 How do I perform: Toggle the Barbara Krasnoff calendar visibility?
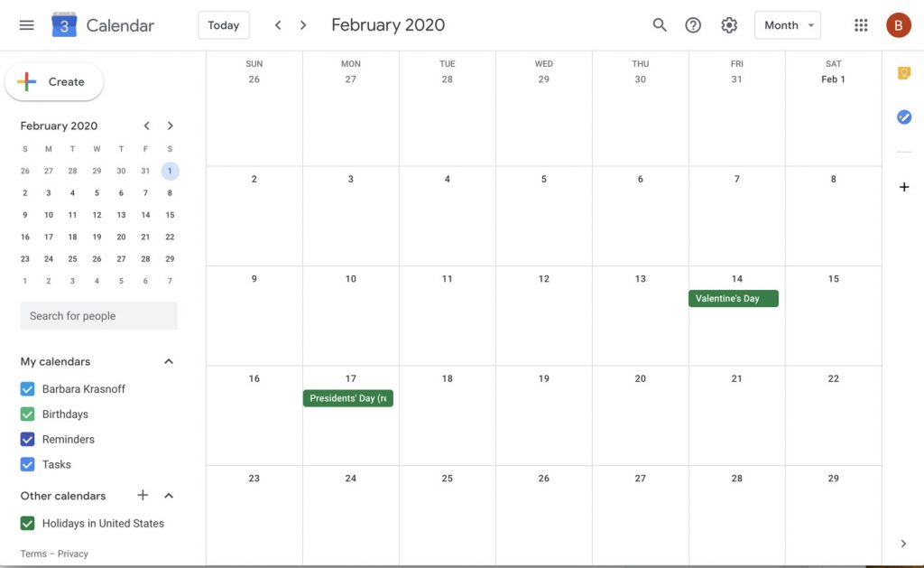pyautogui.click(x=26, y=388)
